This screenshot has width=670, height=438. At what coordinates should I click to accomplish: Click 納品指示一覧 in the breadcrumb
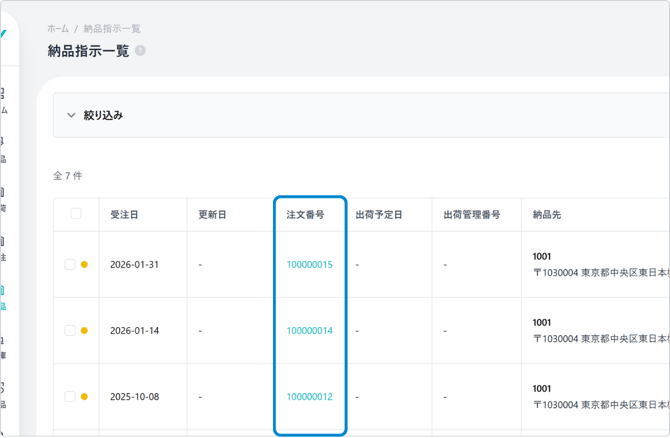tap(112, 29)
